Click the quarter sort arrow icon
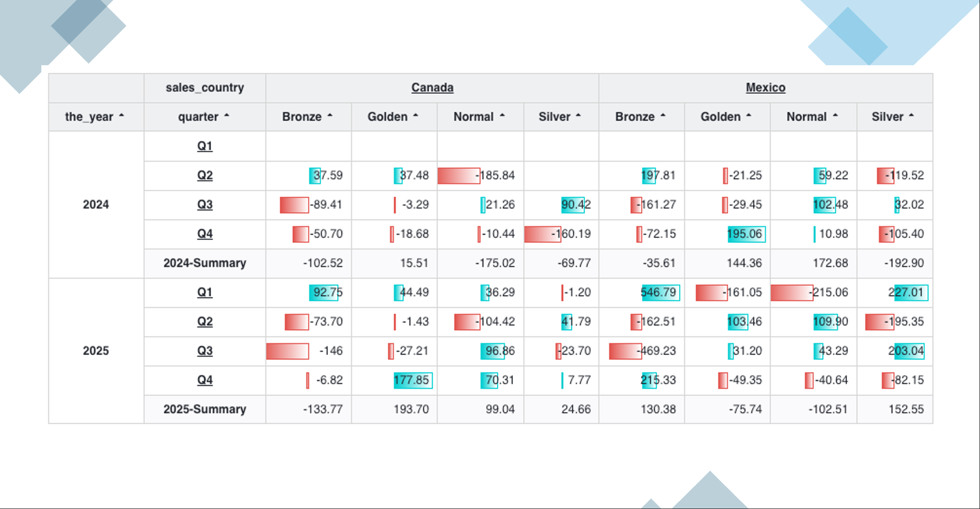Screen dimensions: 980x509 pyautogui.click(x=227, y=116)
